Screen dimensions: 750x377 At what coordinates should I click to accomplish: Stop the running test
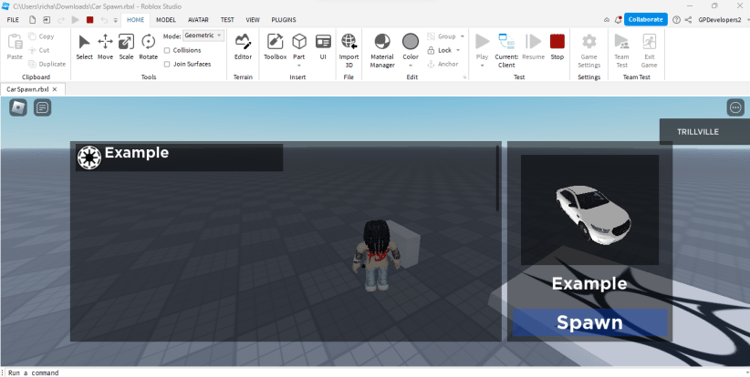[x=557, y=47]
